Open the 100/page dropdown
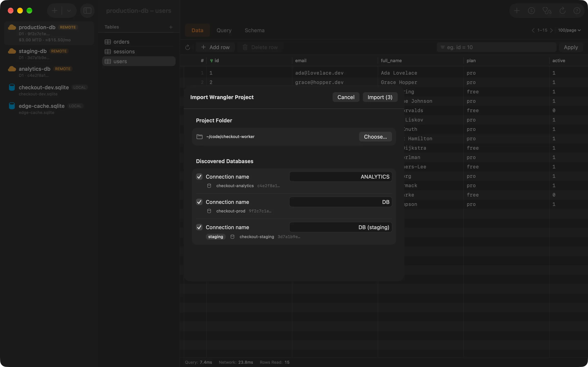 click(x=569, y=30)
